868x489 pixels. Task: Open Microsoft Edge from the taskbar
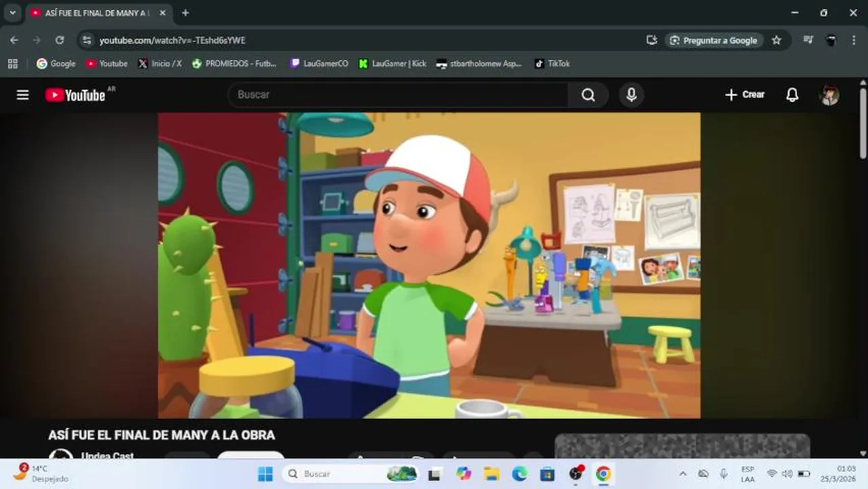pos(520,474)
